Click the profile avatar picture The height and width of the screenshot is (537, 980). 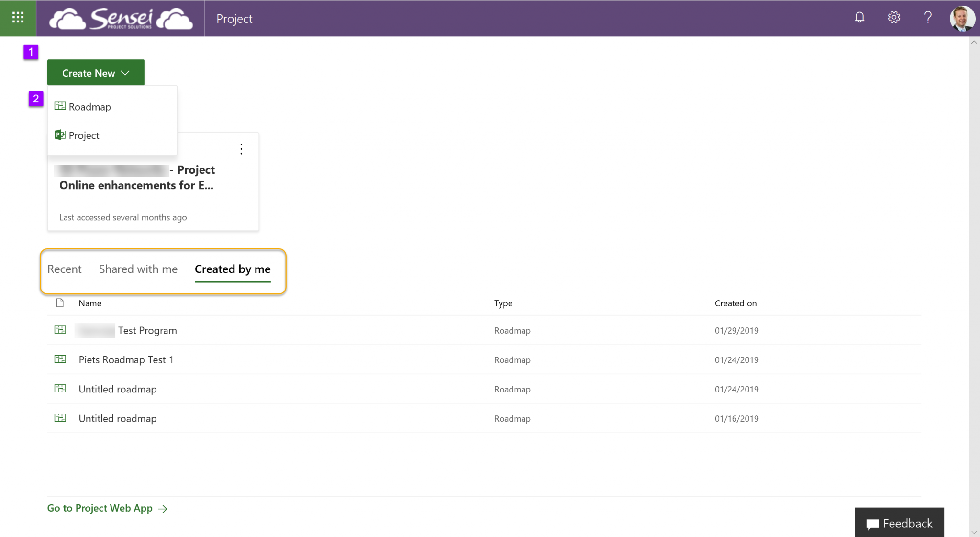(961, 18)
